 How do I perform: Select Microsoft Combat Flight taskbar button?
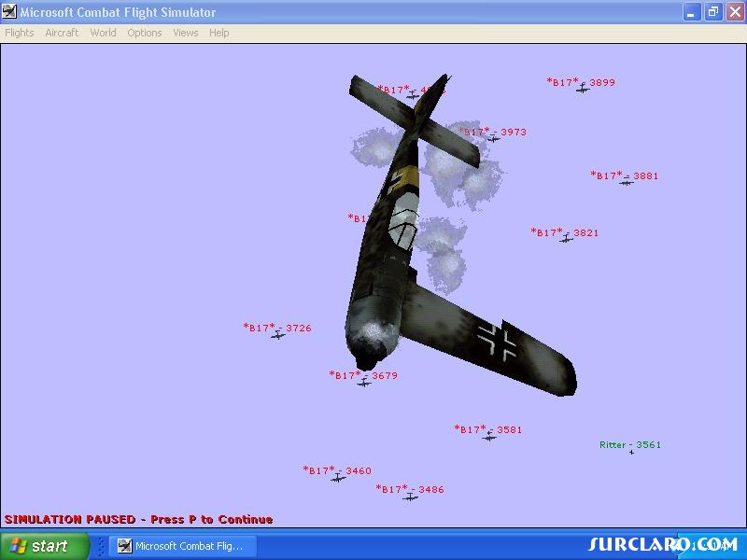183,546
